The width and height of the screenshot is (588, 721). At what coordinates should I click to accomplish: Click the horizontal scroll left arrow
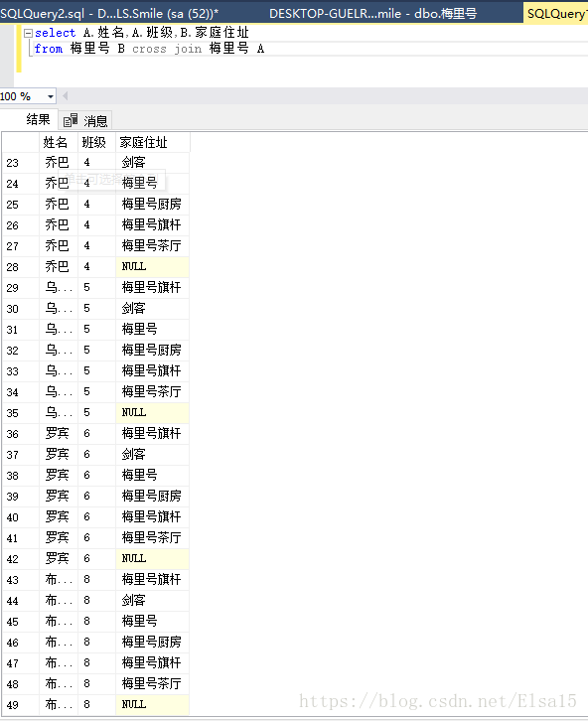click(66, 96)
